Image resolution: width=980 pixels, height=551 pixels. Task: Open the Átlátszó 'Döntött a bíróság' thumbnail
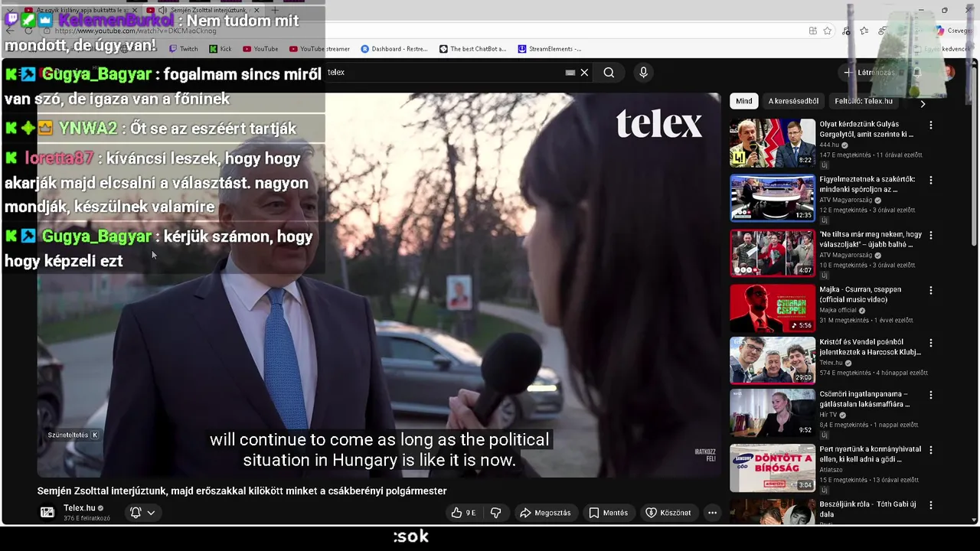coord(773,468)
